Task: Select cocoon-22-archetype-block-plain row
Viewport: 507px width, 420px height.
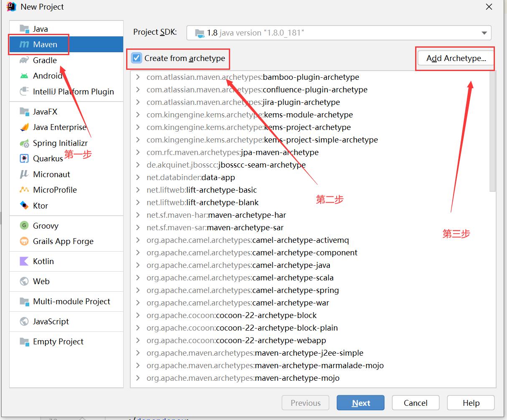Action: point(310,328)
